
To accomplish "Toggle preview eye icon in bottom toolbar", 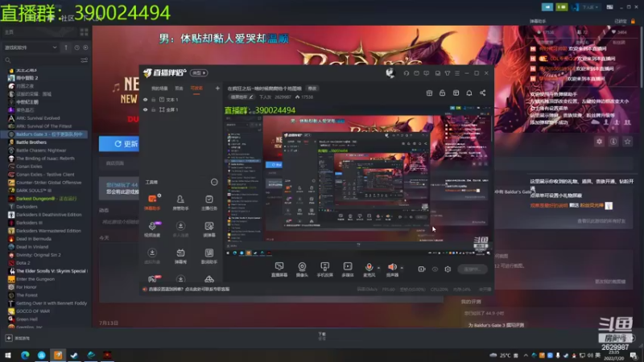I will click(435, 269).
